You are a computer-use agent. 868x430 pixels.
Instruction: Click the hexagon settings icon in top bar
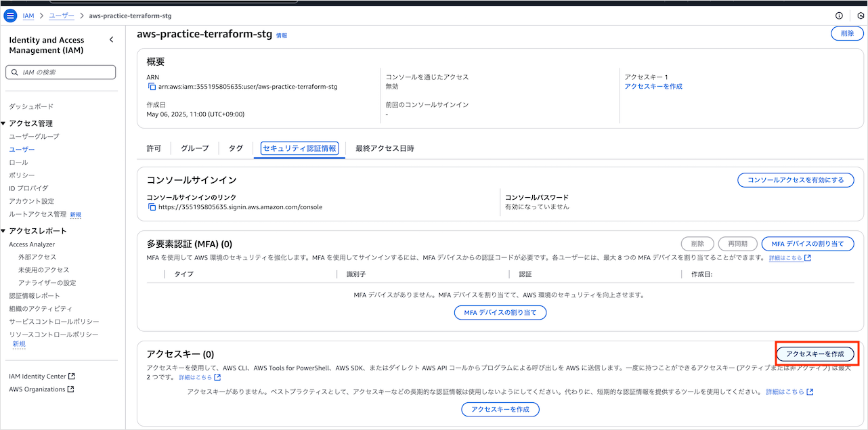pyautogui.click(x=861, y=16)
